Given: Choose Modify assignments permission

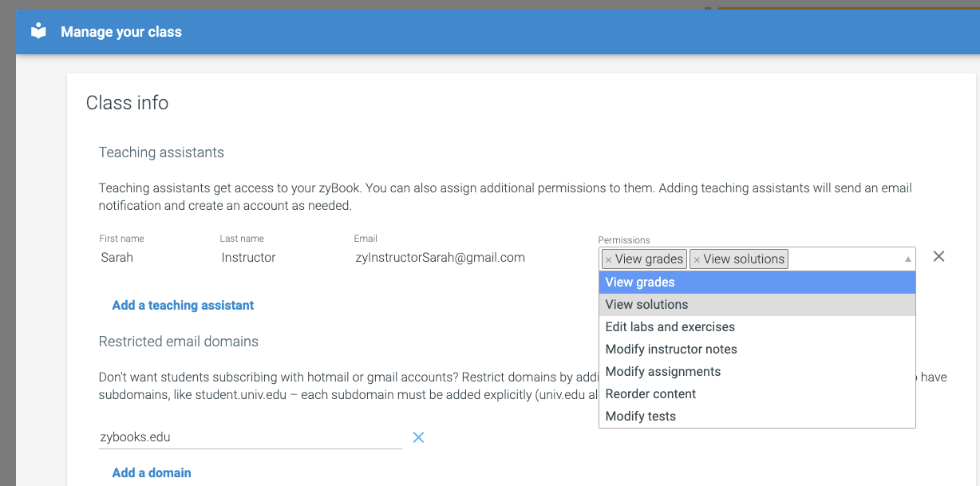Looking at the screenshot, I should (x=662, y=372).
